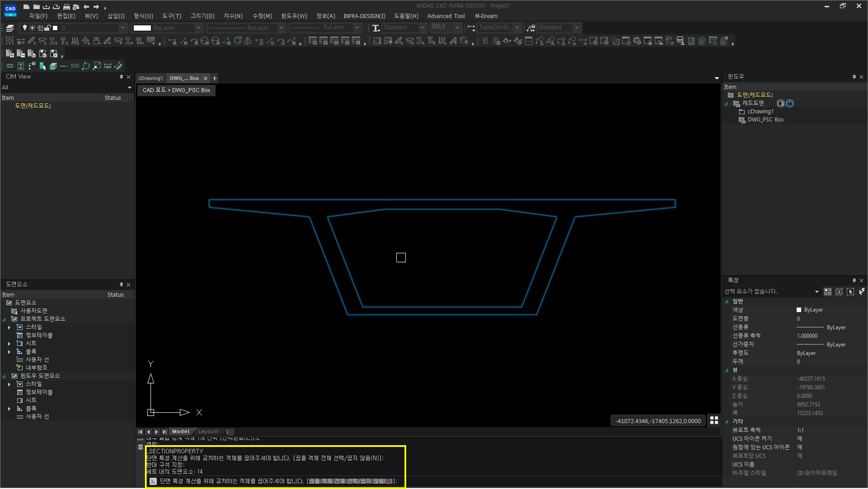The height and width of the screenshot is (489, 868).
Task: Toggle layer freeze sun icon
Action: tap(32, 28)
